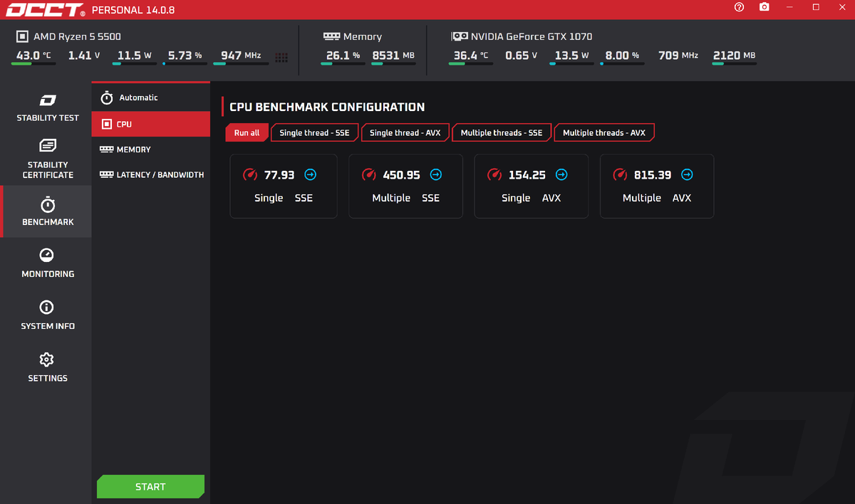Select the MEMORY benchmark entry
Viewport: 855px width, 504px height.
pos(151,149)
